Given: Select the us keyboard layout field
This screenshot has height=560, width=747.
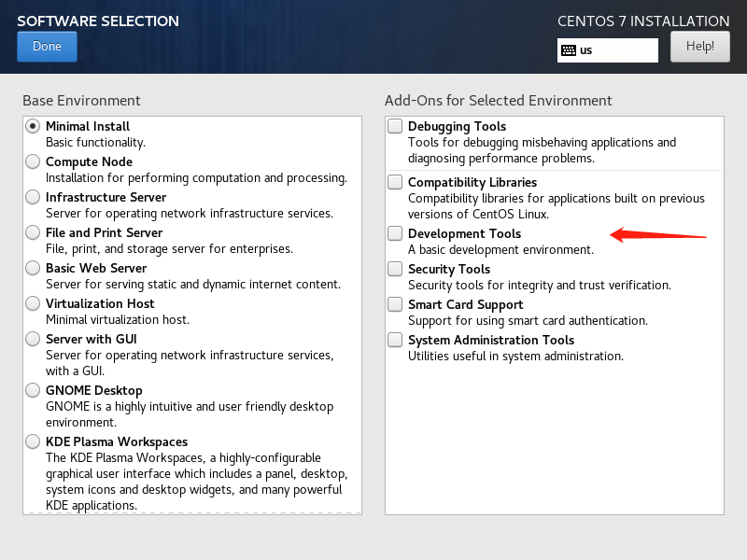Looking at the screenshot, I should pos(616,50).
